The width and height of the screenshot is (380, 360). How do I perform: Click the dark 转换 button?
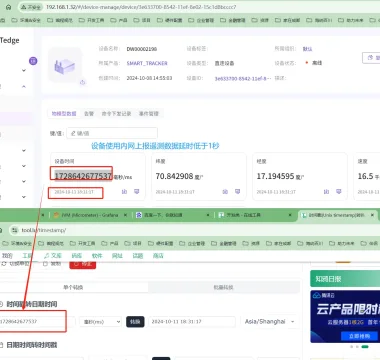(135, 322)
